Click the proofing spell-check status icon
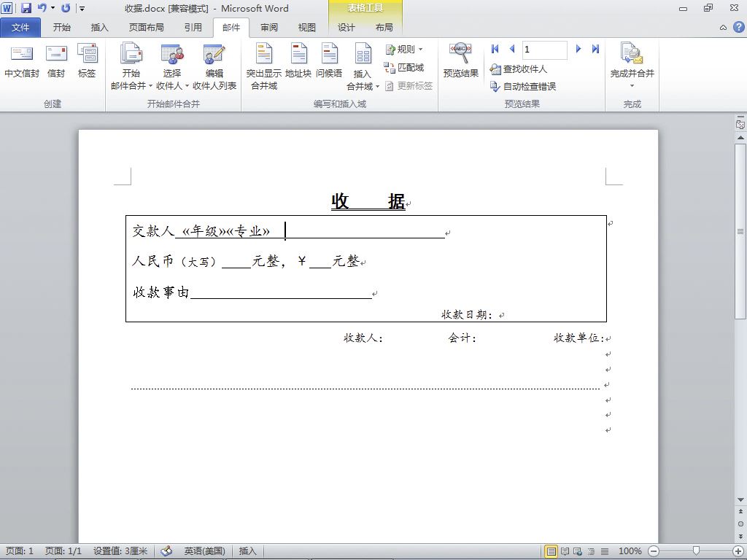Screen dimensions: 747x560 [x=166, y=551]
